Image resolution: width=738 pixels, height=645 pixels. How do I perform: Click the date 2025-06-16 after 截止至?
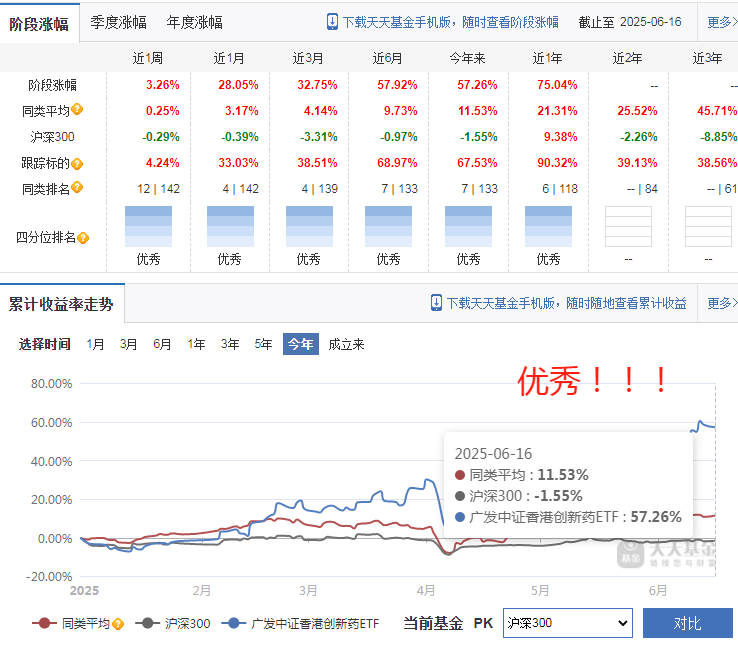click(650, 22)
